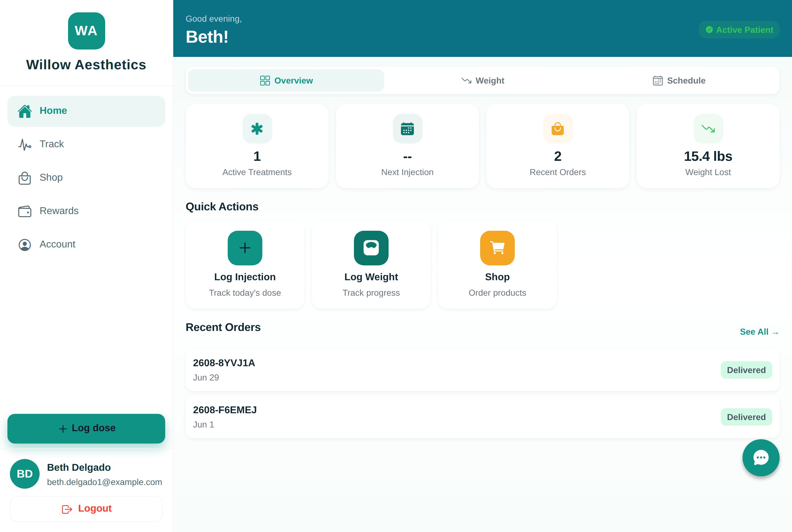Click Delivered badge for order 2608-8YVJ1A
The width and height of the screenshot is (792, 532).
[746, 370]
